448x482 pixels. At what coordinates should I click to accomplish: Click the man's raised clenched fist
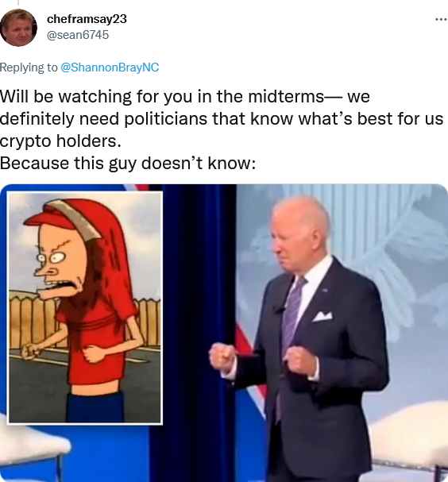click(222, 357)
